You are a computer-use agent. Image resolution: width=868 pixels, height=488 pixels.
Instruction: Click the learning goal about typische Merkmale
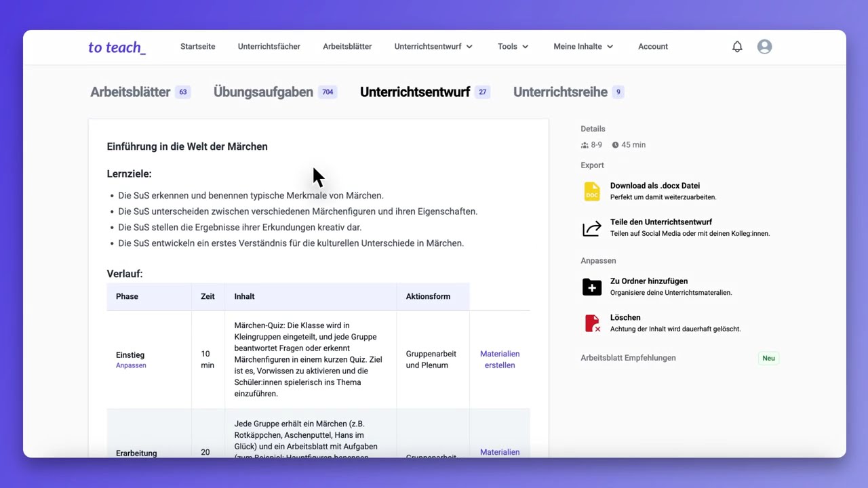pyautogui.click(x=251, y=195)
